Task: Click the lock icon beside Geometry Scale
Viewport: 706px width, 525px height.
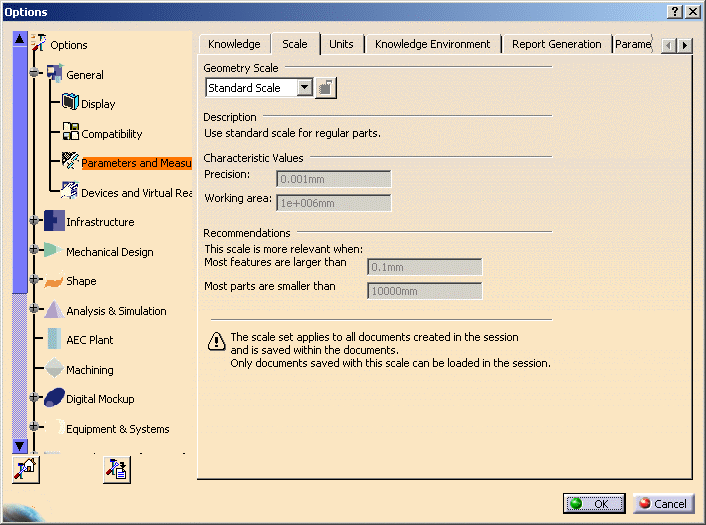Action: pos(326,88)
